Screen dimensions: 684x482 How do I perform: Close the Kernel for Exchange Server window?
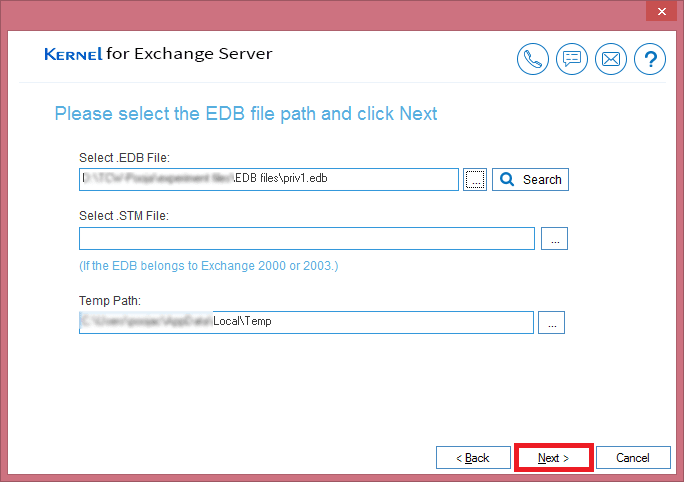(x=662, y=11)
